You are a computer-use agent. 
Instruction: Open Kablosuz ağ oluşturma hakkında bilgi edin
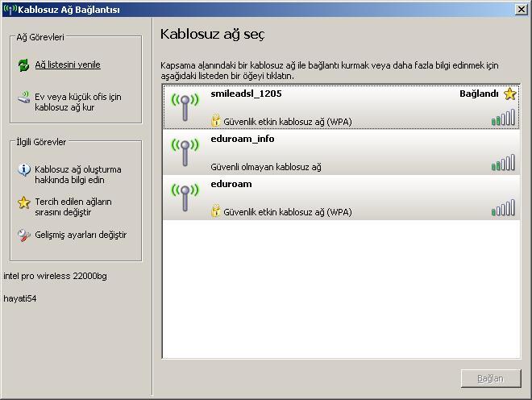point(77,174)
